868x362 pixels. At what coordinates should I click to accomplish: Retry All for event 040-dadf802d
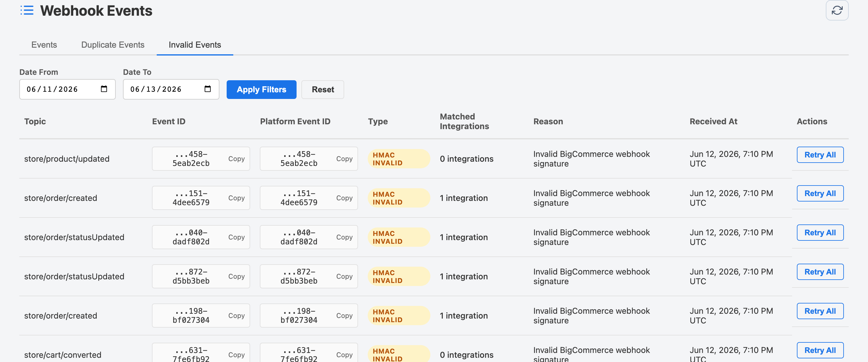820,233
